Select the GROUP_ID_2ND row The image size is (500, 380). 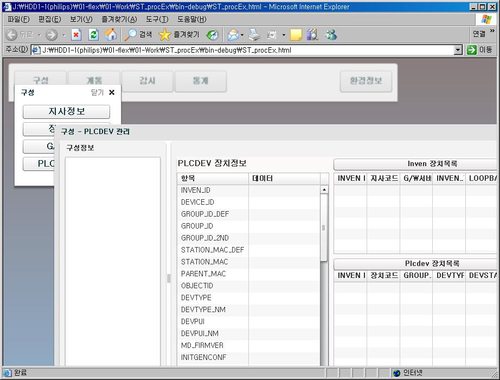pos(248,238)
